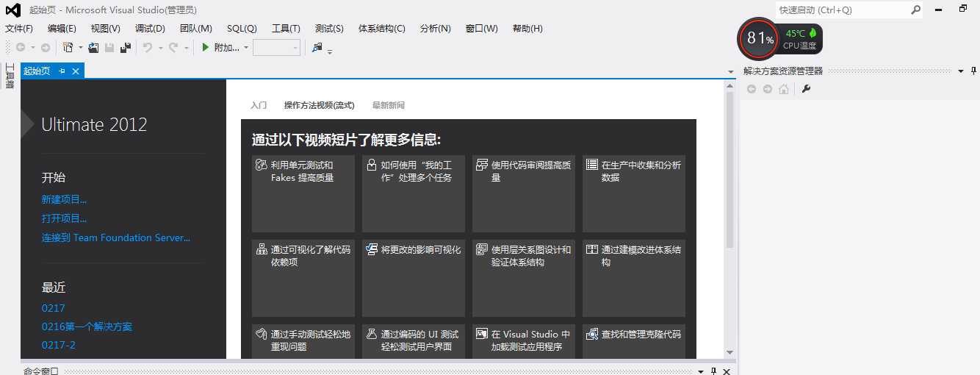Click the New Project toolbar icon
The height and width of the screenshot is (375, 980).
pos(68,48)
